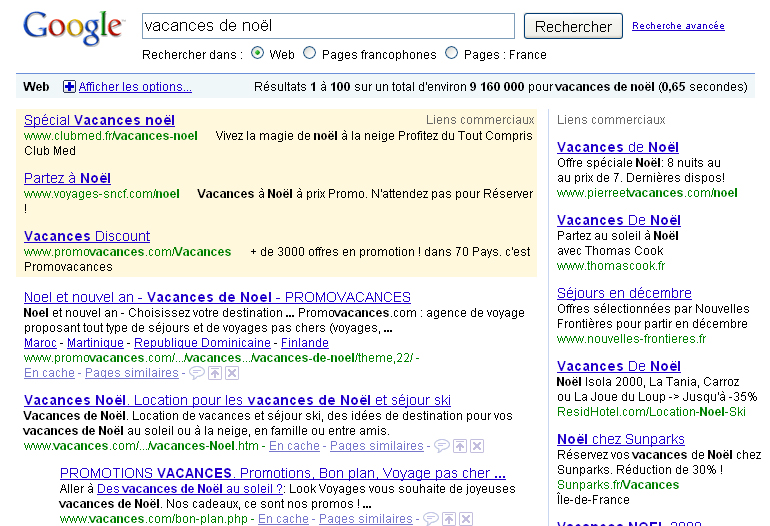Image resolution: width=770 pixels, height=526 pixels.
Task: Click the ResidHotel.com/Location-Noel-Ski URL text
Action: (x=651, y=412)
